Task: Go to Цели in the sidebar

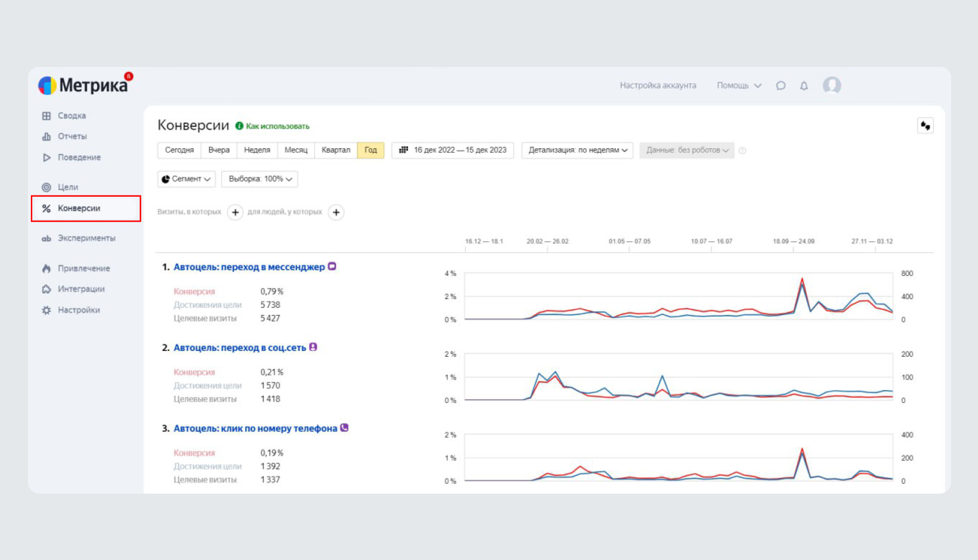Action: point(68,187)
